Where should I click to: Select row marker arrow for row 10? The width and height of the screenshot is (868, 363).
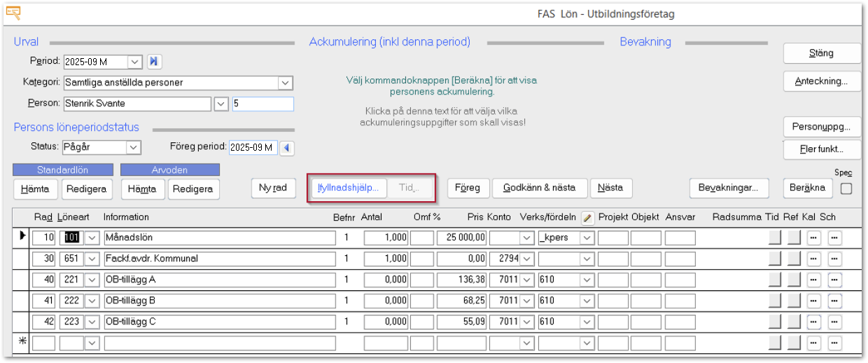[22, 236]
